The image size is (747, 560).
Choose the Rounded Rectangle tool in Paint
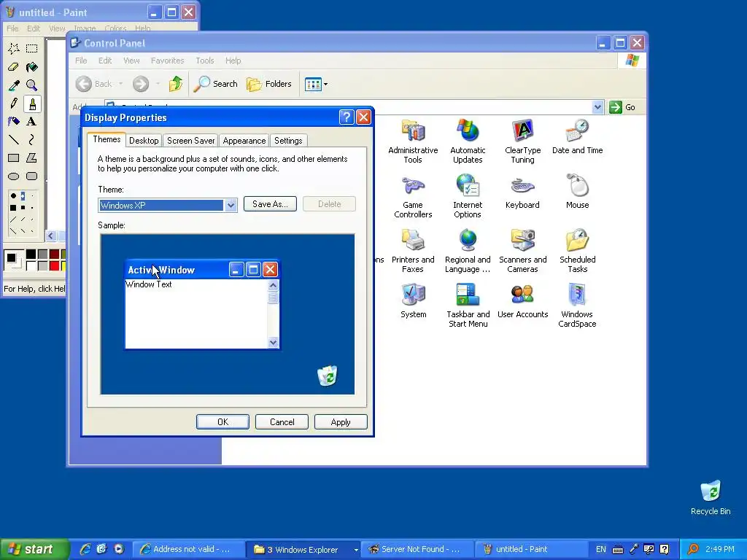click(x=32, y=176)
